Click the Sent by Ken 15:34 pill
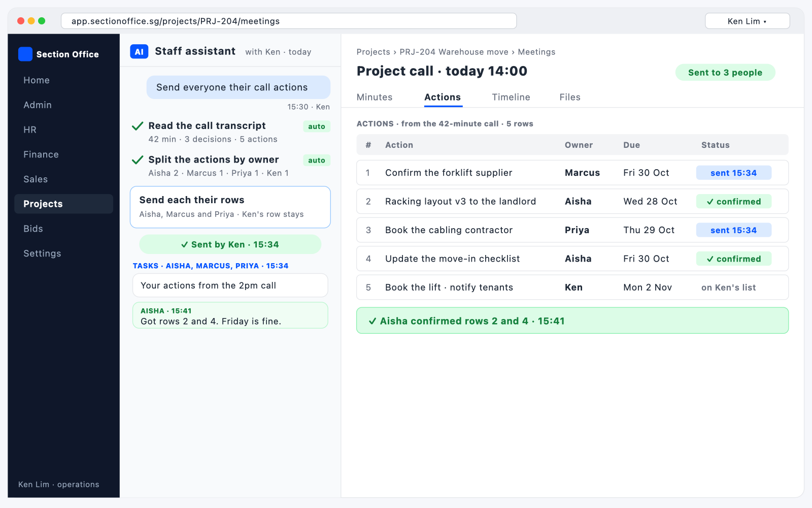 [230, 244]
